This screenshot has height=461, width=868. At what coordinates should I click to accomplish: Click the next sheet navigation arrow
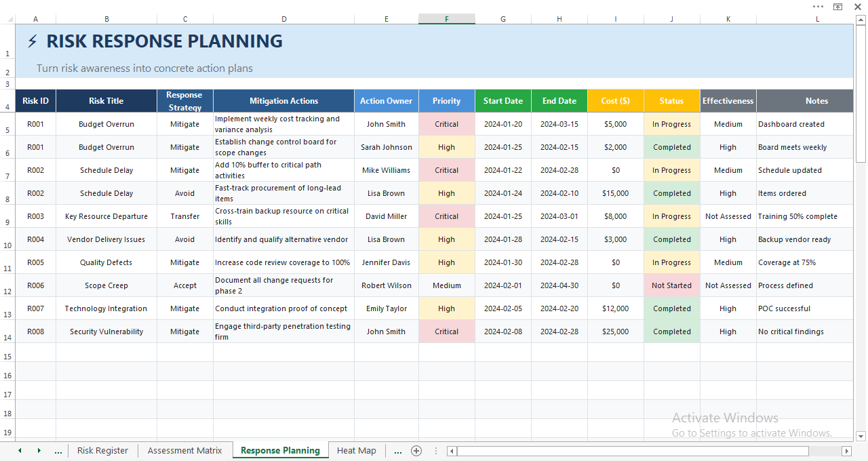coord(39,451)
